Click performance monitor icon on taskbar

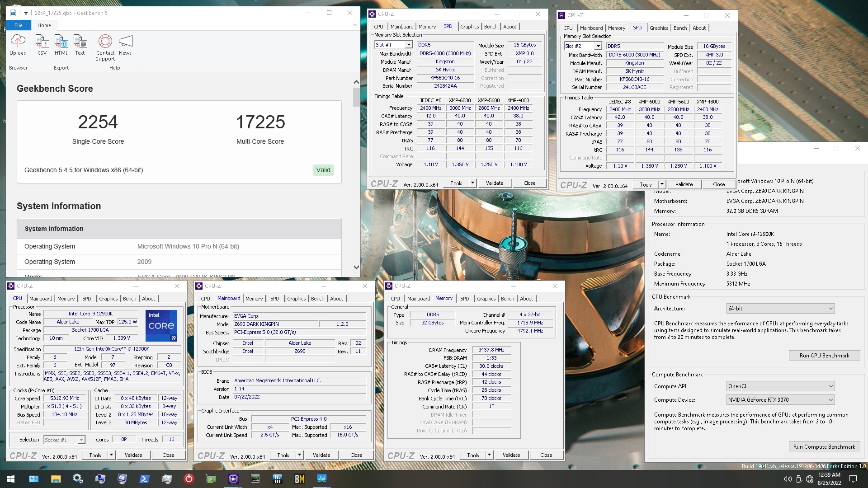[166, 479]
